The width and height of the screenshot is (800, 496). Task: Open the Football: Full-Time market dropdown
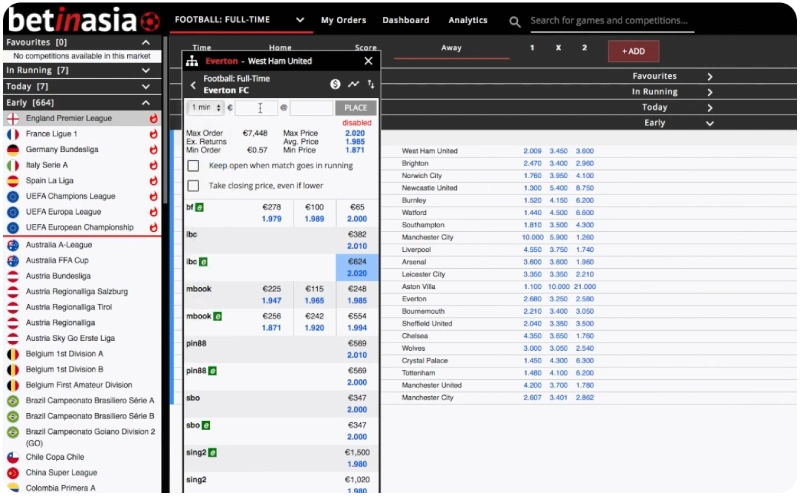pos(240,20)
